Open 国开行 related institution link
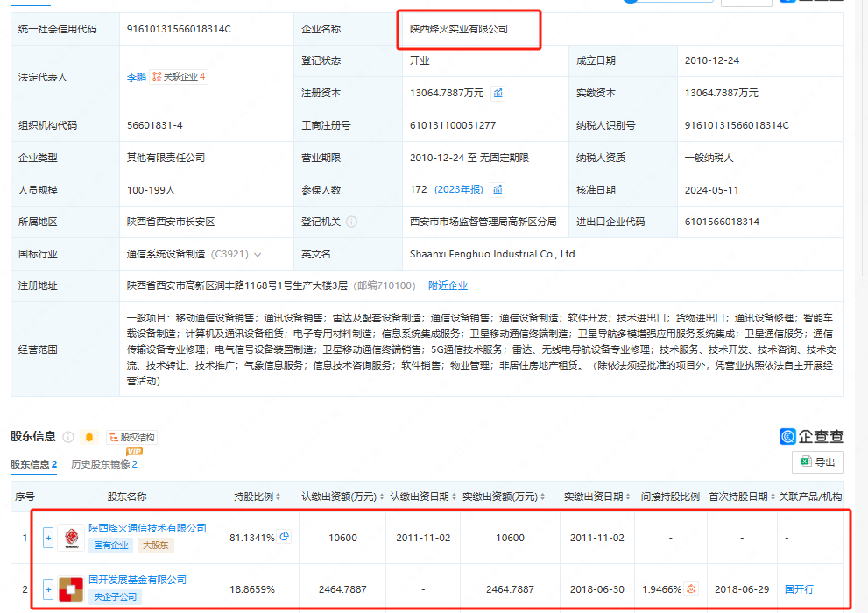The height and width of the screenshot is (613, 868). [x=800, y=589]
